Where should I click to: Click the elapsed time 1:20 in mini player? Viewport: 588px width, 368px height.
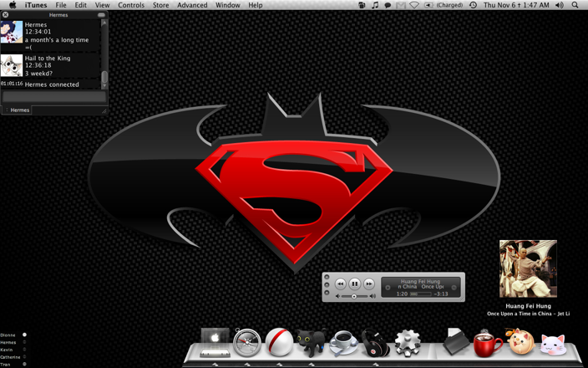click(x=402, y=294)
